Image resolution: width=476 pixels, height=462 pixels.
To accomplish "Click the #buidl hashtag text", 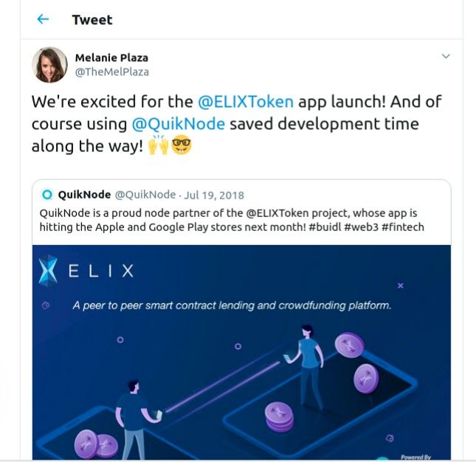I will pyautogui.click(x=325, y=227).
